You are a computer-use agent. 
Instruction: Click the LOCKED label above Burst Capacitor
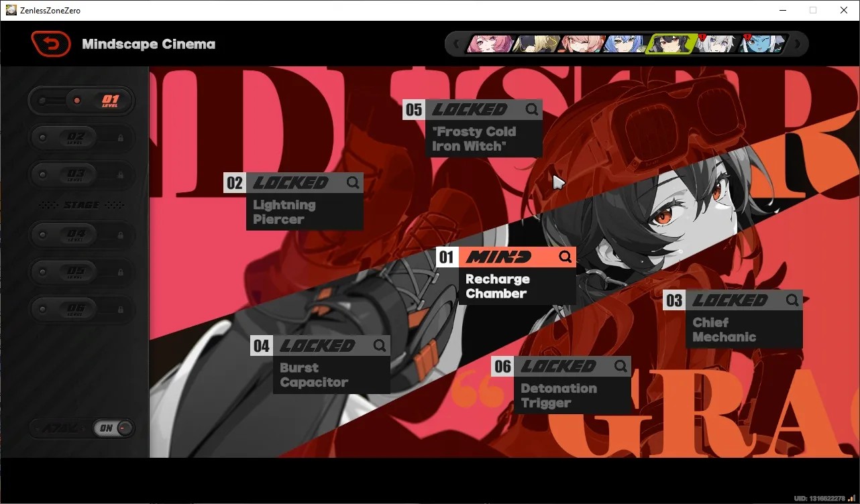pos(317,346)
